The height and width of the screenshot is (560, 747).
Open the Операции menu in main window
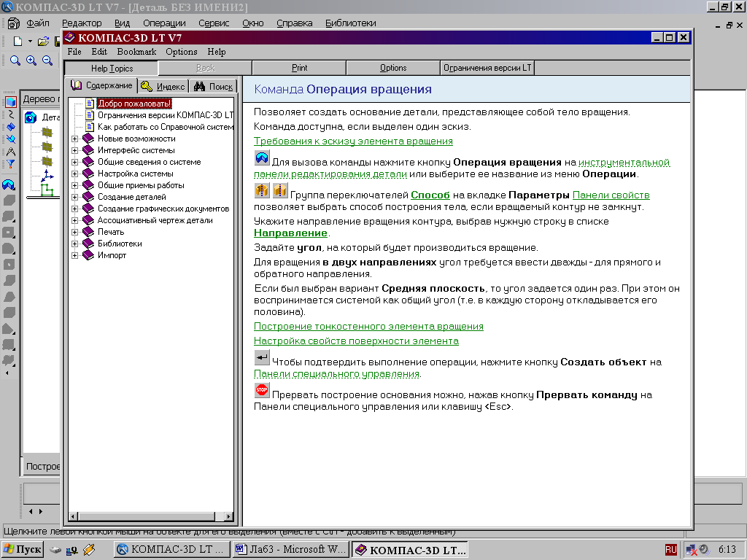pos(164,23)
